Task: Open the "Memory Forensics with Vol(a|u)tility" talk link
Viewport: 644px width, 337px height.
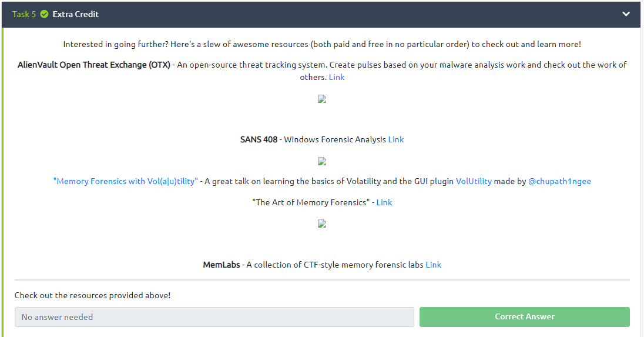Action: (125, 181)
